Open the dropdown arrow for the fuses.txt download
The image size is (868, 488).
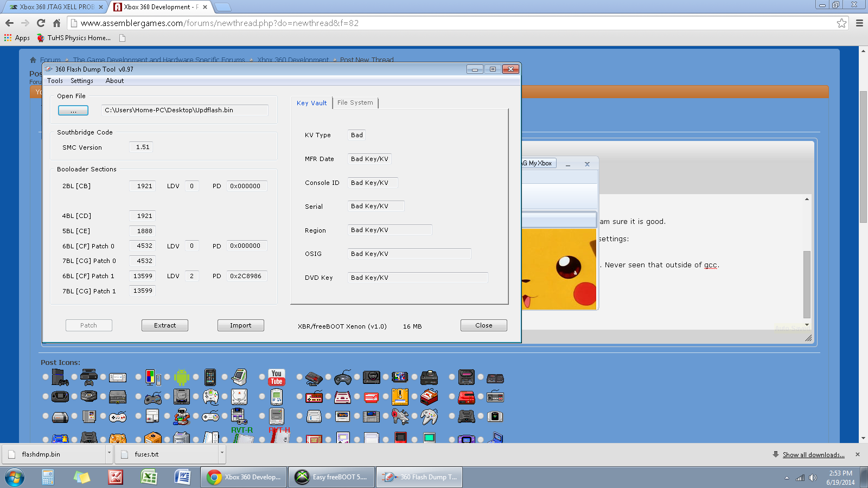pyautogui.click(x=221, y=453)
